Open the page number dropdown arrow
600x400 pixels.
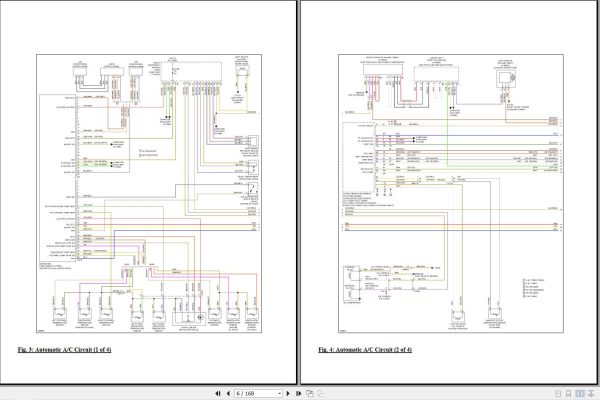pos(280,393)
